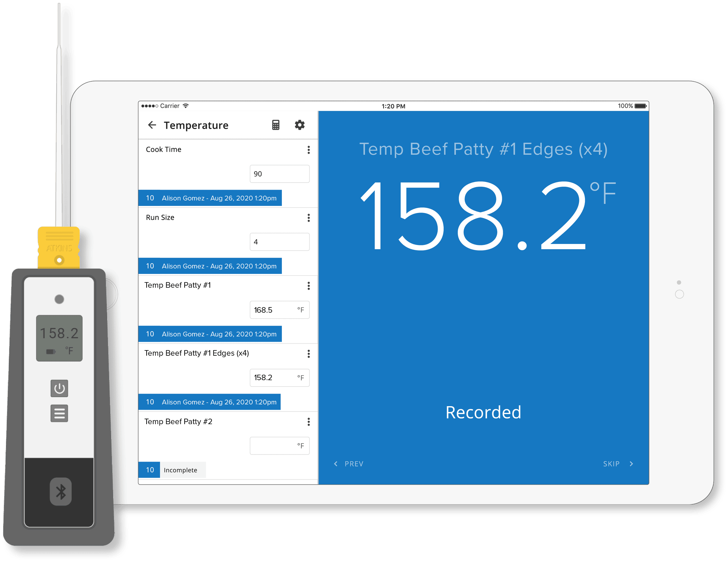This screenshot has height=562, width=728.
Task: Edit Temp Beef Patty #1 reading 168.5
Action: coord(279,310)
